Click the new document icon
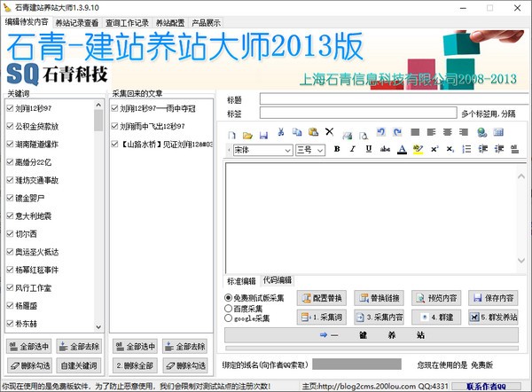532x392 pixels. pyautogui.click(x=232, y=136)
